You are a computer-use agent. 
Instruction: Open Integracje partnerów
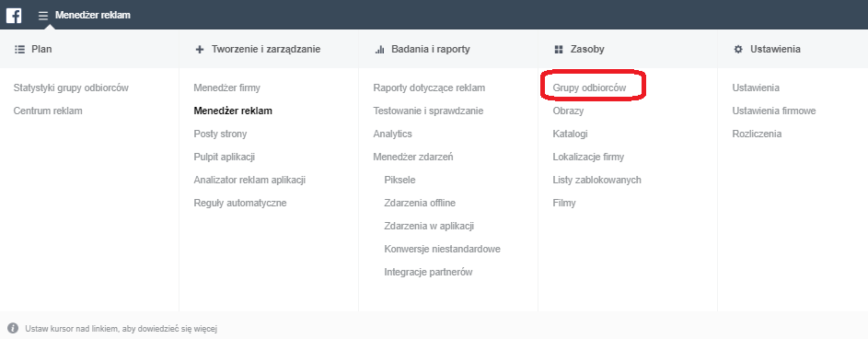point(428,272)
